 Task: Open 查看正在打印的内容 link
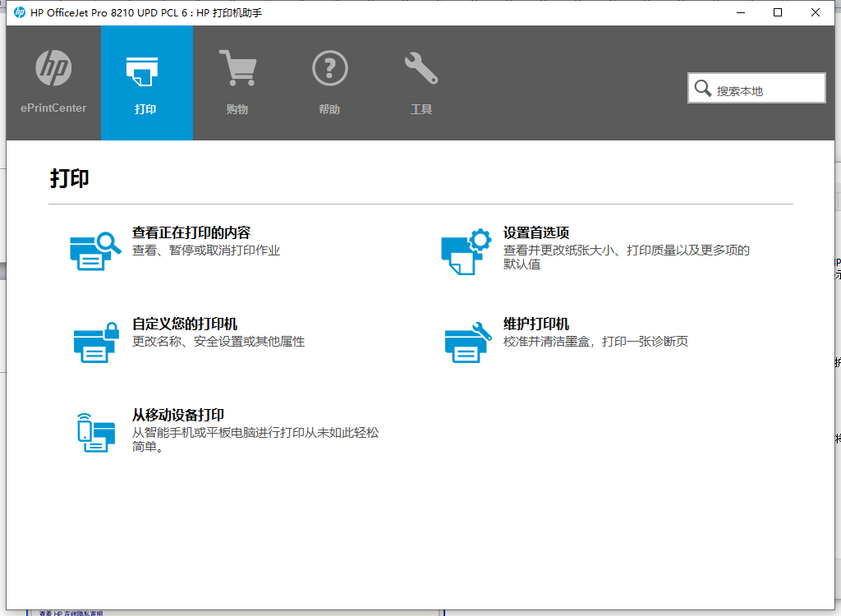click(191, 232)
